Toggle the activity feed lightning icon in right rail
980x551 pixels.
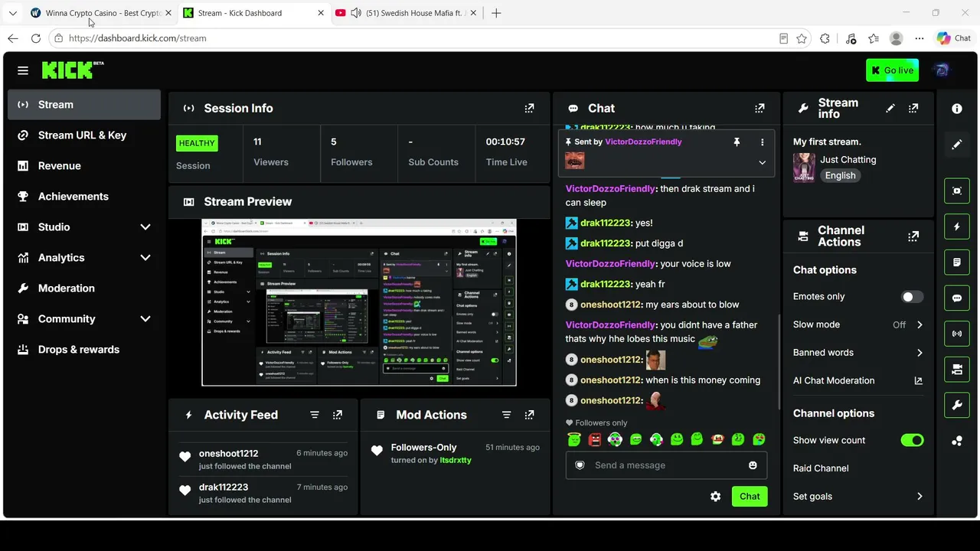(x=957, y=227)
